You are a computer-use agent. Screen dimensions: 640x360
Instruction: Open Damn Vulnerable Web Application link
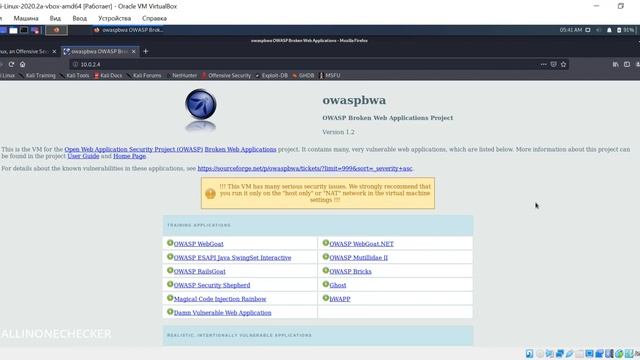click(222, 313)
